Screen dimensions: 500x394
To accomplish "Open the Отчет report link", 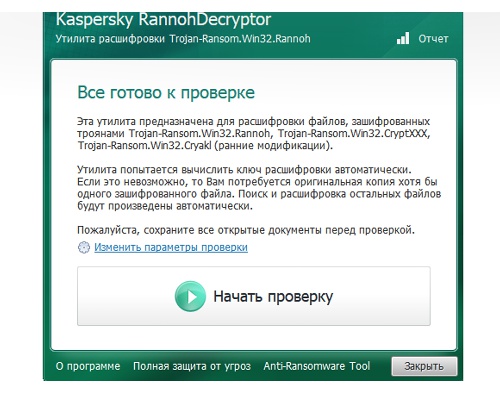I will point(433,39).
